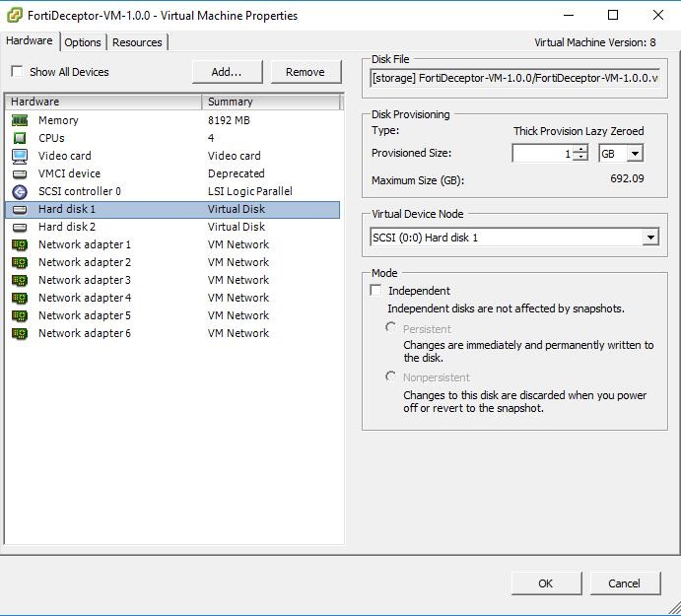Image resolution: width=681 pixels, height=616 pixels.
Task: Click the Thick Provision Lazy Zeroed text
Action: (579, 131)
